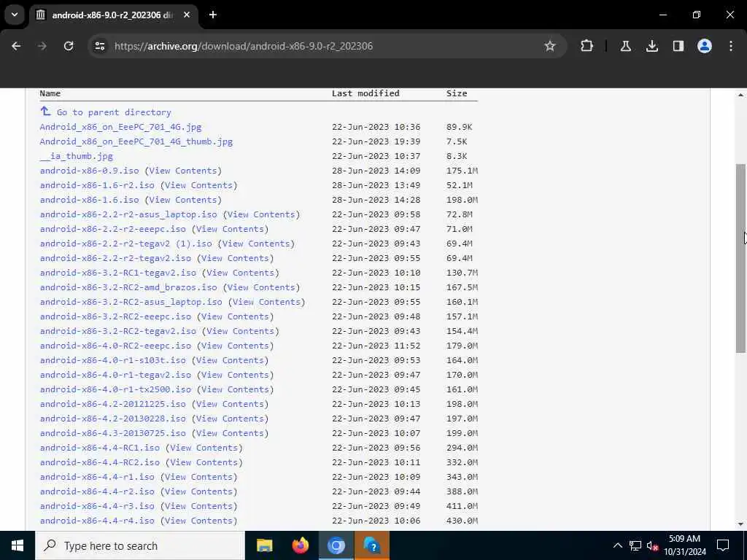Viewport: 747px width, 560px height.
Task: Download android-x86-1.6-r2.iso
Action: coord(97,185)
